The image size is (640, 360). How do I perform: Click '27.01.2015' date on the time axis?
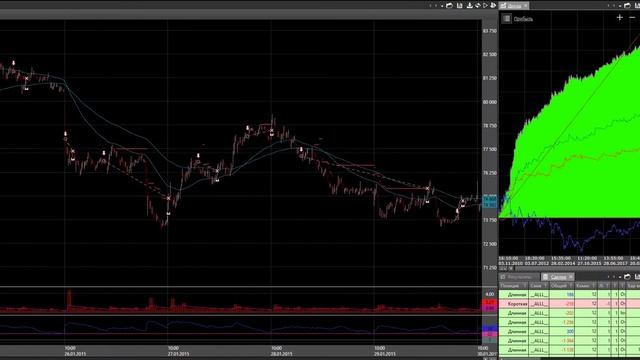click(x=178, y=354)
